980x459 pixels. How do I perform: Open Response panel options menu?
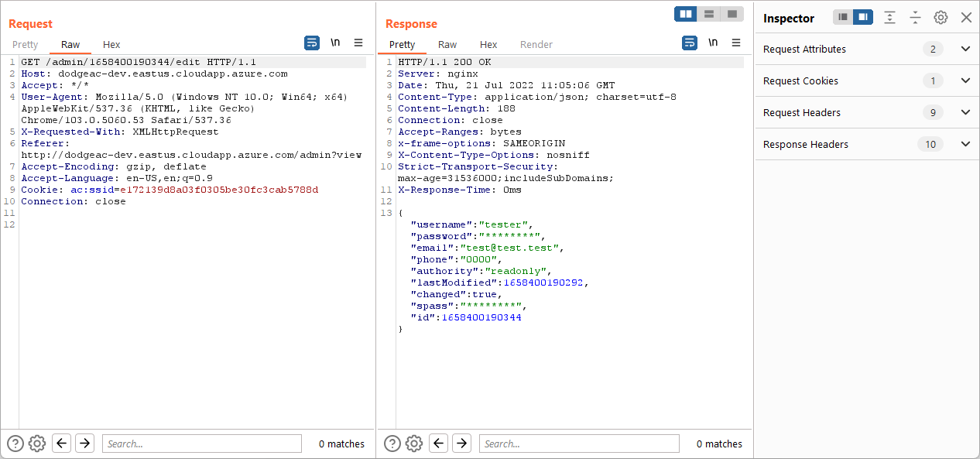736,43
